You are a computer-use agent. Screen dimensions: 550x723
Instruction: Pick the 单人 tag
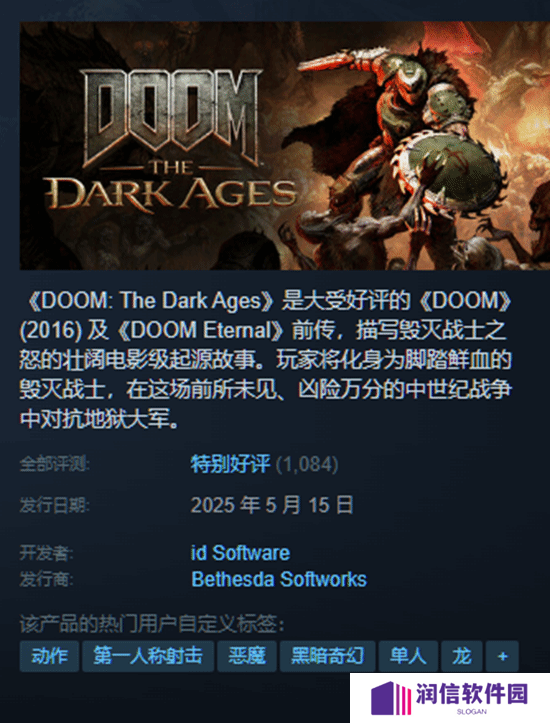click(x=408, y=656)
